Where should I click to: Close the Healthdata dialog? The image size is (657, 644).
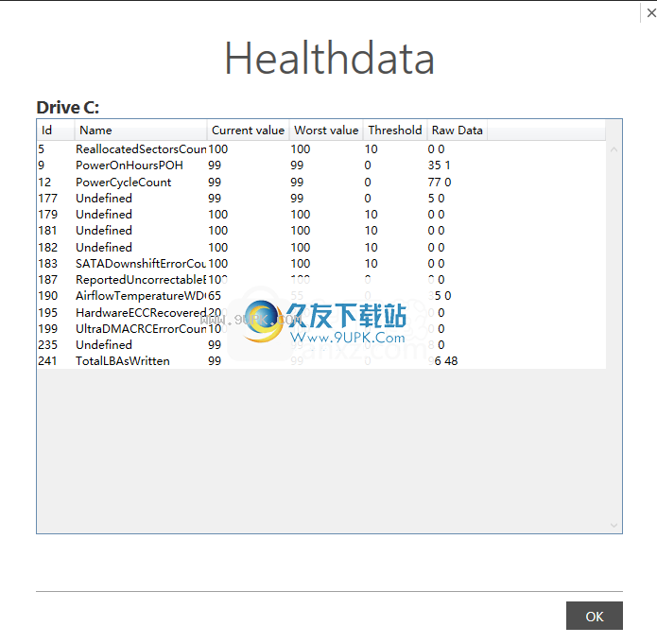click(x=650, y=13)
